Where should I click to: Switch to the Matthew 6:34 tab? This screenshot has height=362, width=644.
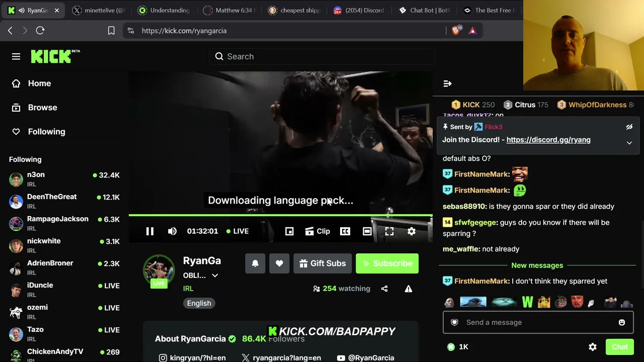coord(229,10)
